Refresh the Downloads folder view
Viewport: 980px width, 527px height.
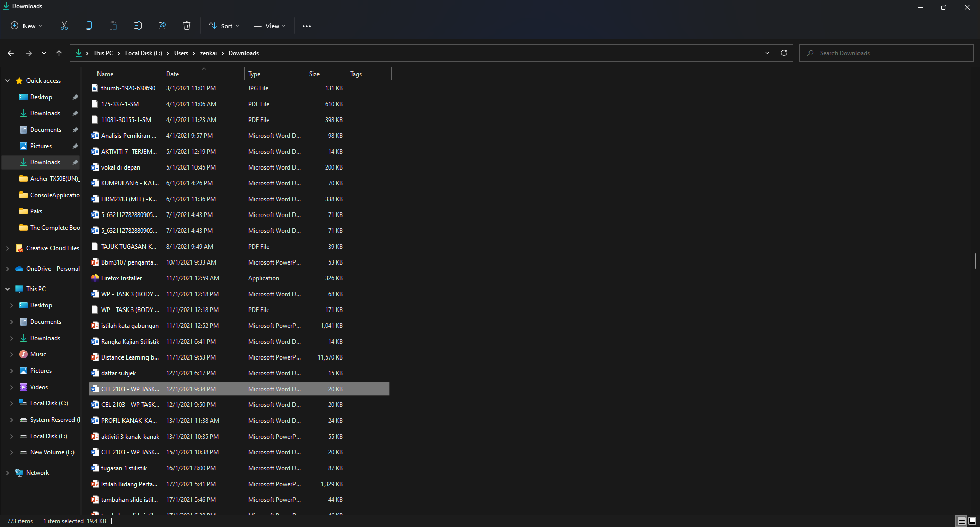tap(784, 53)
